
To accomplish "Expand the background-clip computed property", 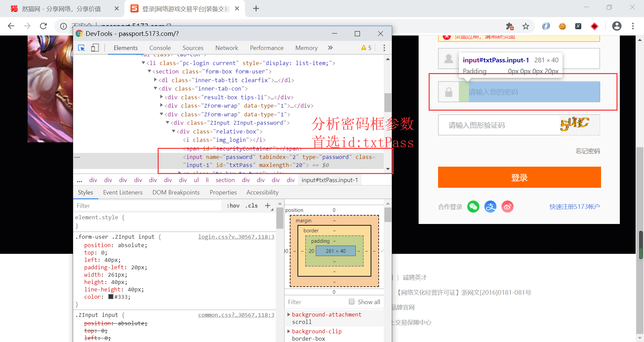I will coord(289,331).
